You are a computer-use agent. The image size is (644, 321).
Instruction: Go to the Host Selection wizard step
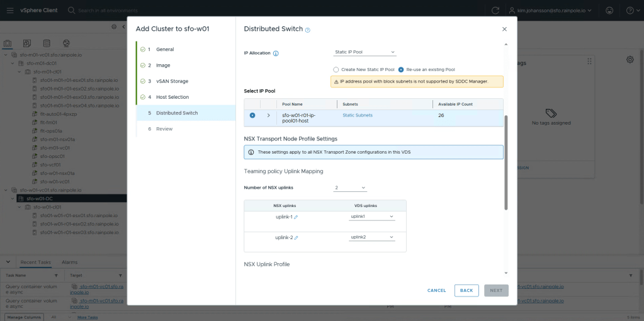(x=172, y=97)
